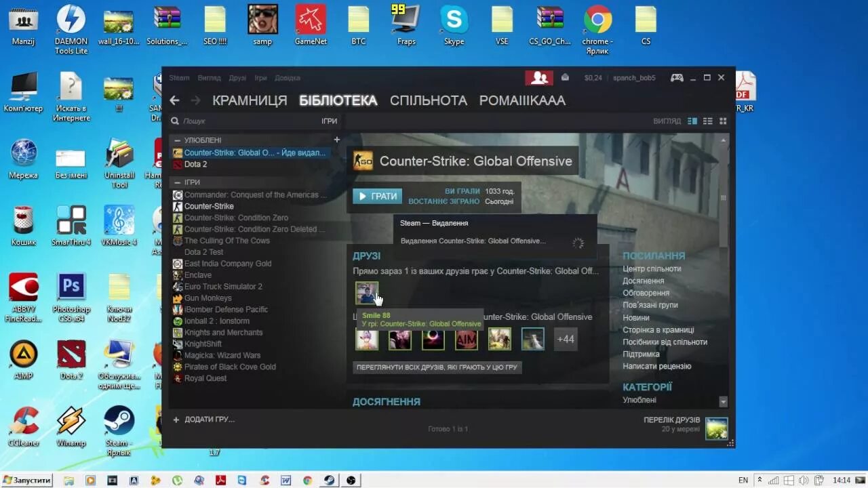
Task: Open the spanch_bob5 account name
Action: coord(634,78)
